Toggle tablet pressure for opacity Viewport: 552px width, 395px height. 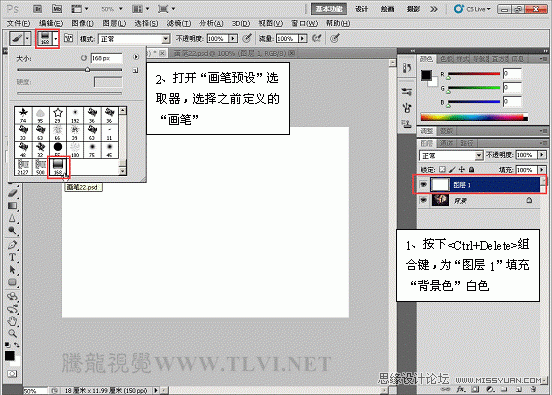click(x=247, y=38)
